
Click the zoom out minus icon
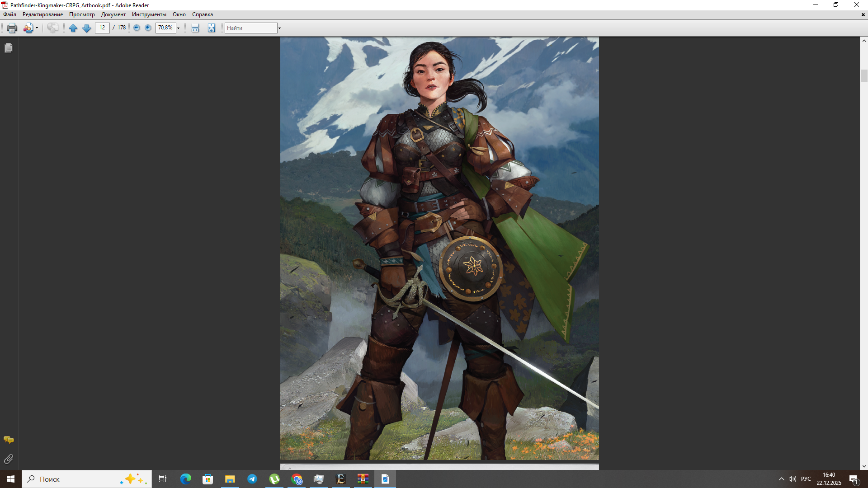point(137,28)
